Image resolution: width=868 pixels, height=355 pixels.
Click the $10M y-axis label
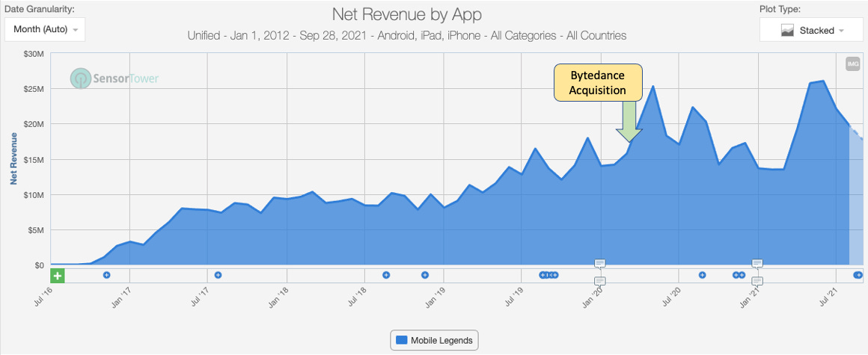[x=35, y=195]
